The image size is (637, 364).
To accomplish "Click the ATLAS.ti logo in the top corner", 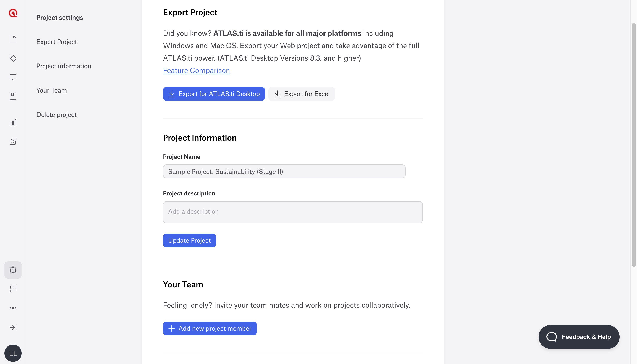I will point(13,13).
